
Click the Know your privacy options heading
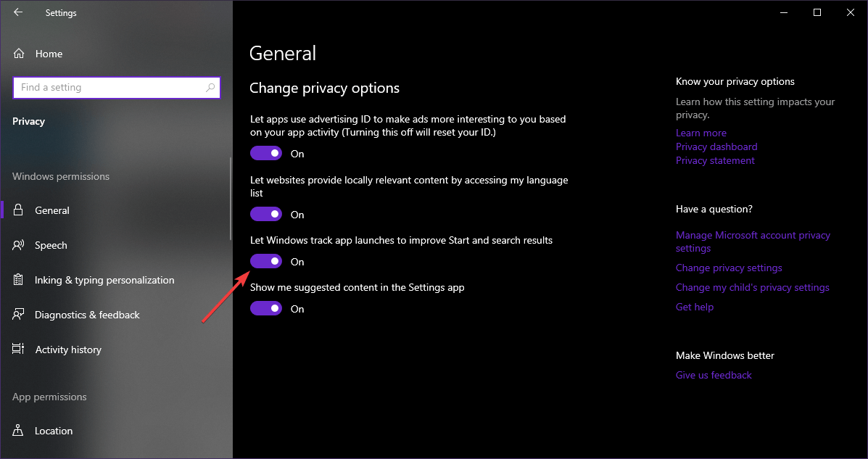pyautogui.click(x=735, y=81)
